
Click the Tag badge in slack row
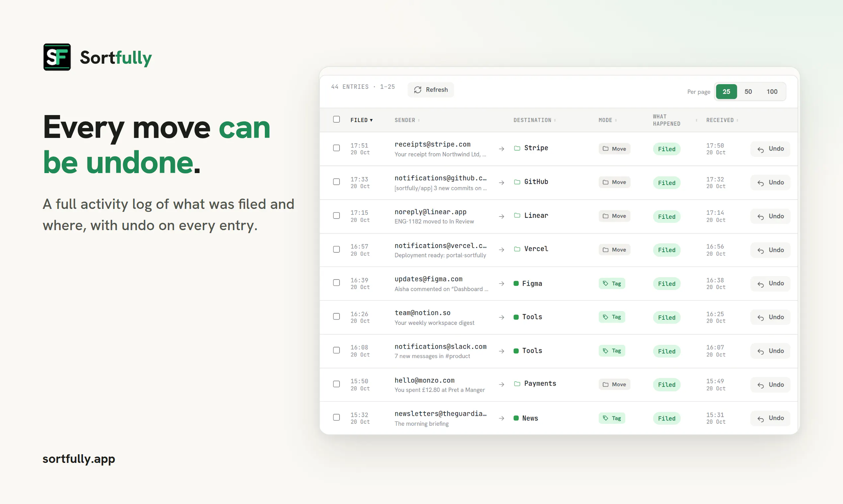612,350
